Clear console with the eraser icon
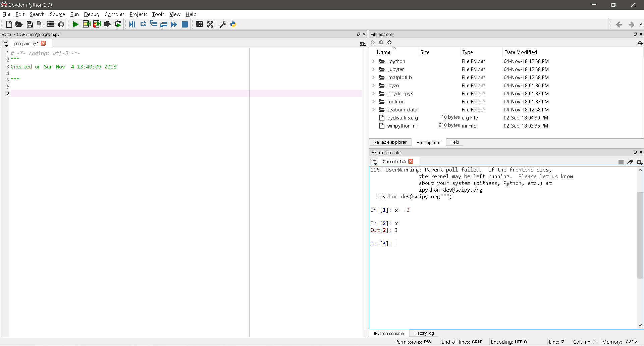 pyautogui.click(x=630, y=162)
